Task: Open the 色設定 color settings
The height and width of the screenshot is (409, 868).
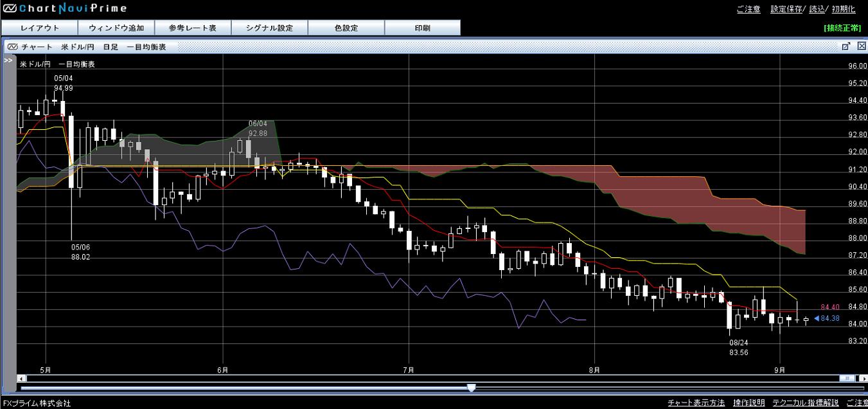Action: 346,28
